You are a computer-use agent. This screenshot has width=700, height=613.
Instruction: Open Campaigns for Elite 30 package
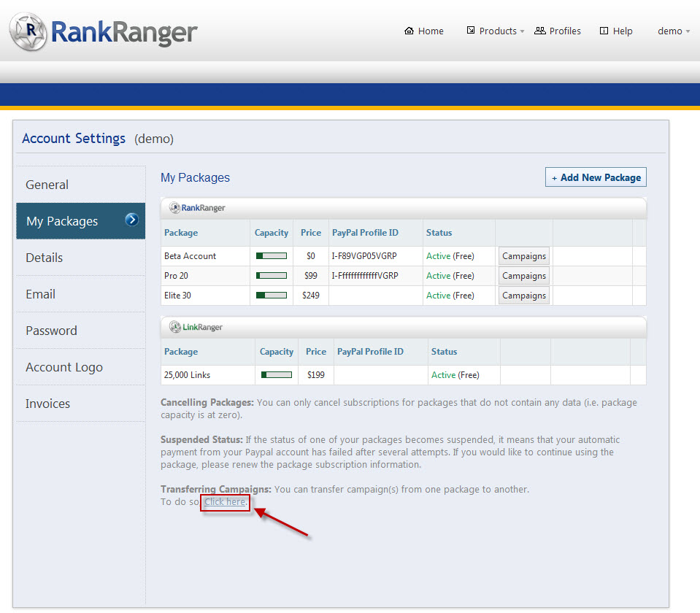click(x=523, y=296)
